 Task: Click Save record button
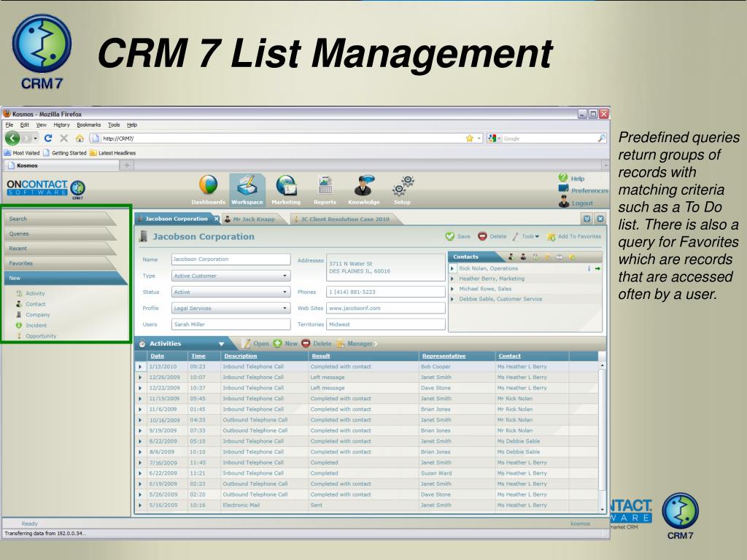458,236
